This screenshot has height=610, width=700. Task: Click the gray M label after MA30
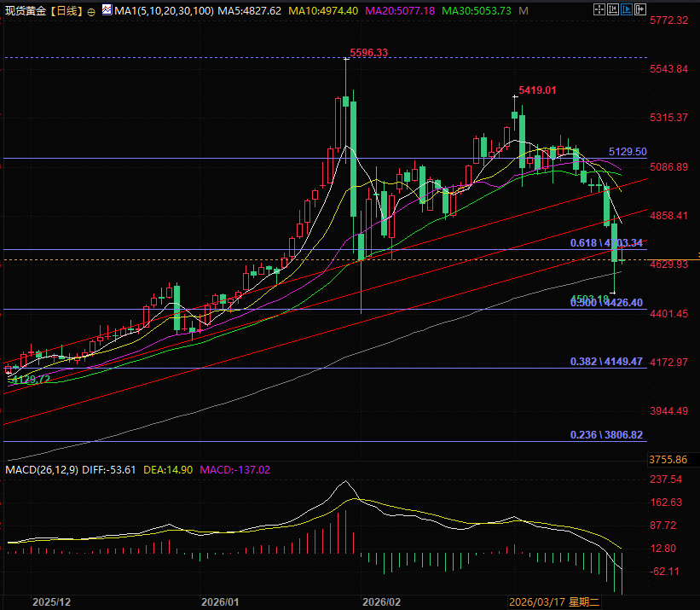(x=524, y=11)
